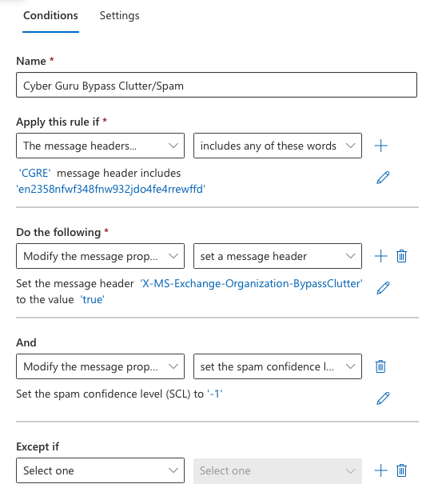This screenshot has width=446, height=504.
Task: Add an exception with the Except if plus icon
Action: (x=380, y=470)
